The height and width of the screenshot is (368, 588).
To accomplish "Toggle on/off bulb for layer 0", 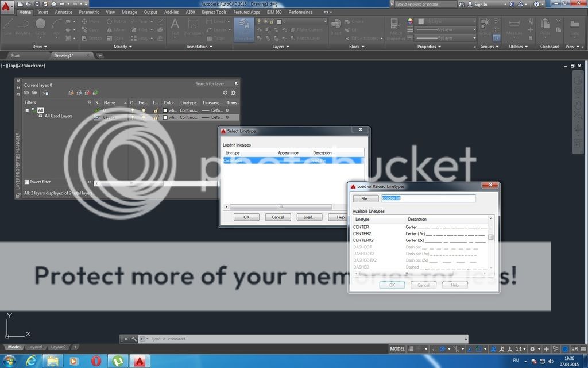I will 133,110.
